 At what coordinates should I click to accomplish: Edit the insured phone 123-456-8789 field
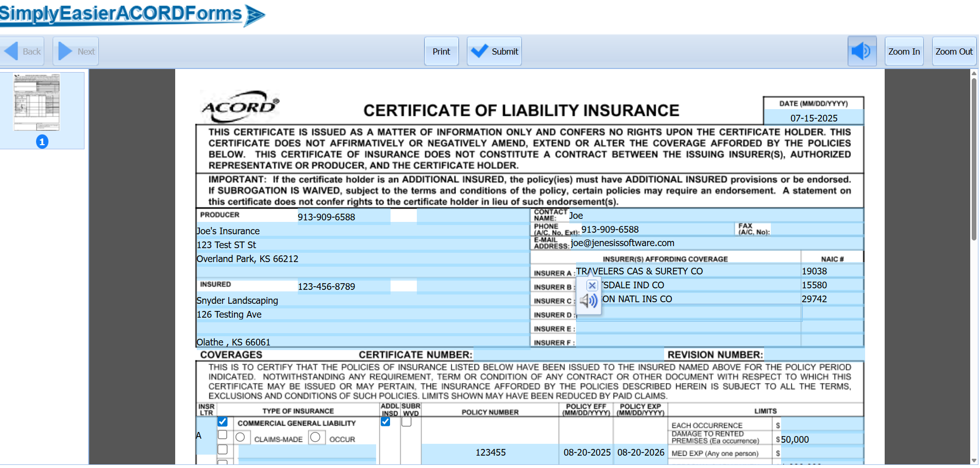point(344,286)
